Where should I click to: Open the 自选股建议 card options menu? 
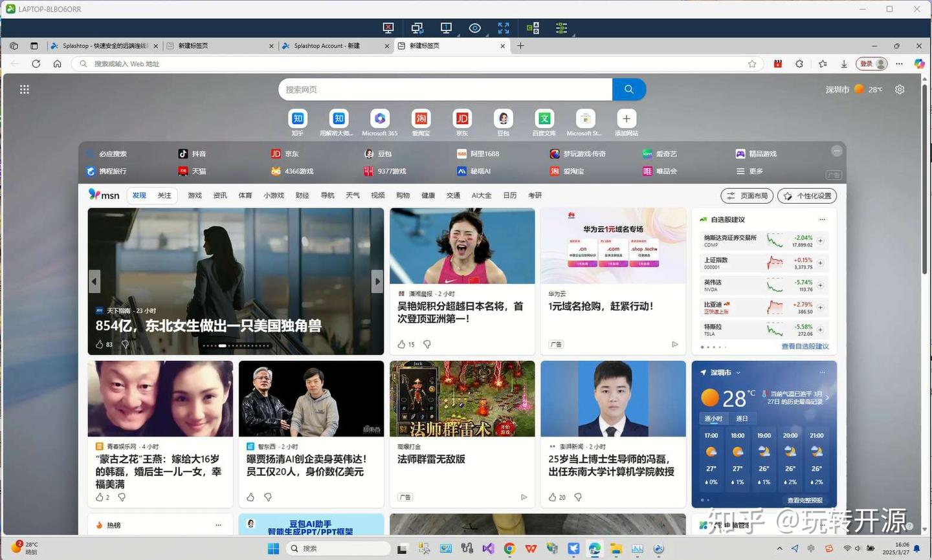click(822, 219)
